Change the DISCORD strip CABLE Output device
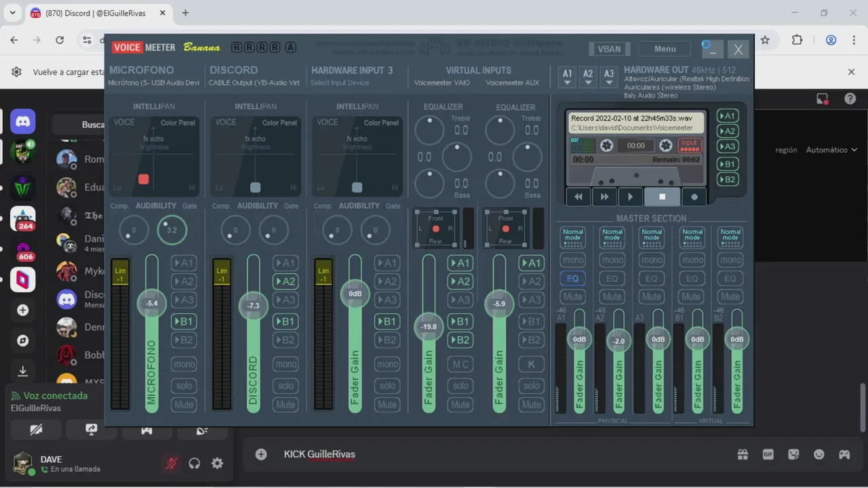Viewport: 868px width, 488px height. tap(254, 83)
